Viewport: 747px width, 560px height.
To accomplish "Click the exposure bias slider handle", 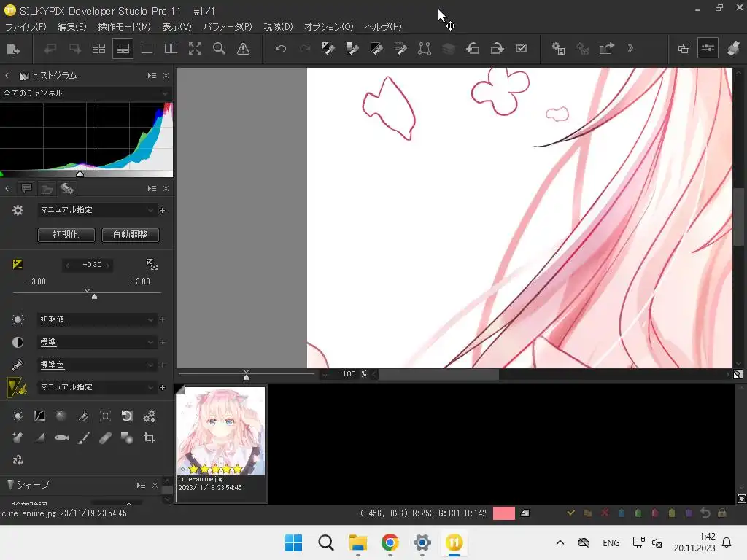I will click(94, 296).
